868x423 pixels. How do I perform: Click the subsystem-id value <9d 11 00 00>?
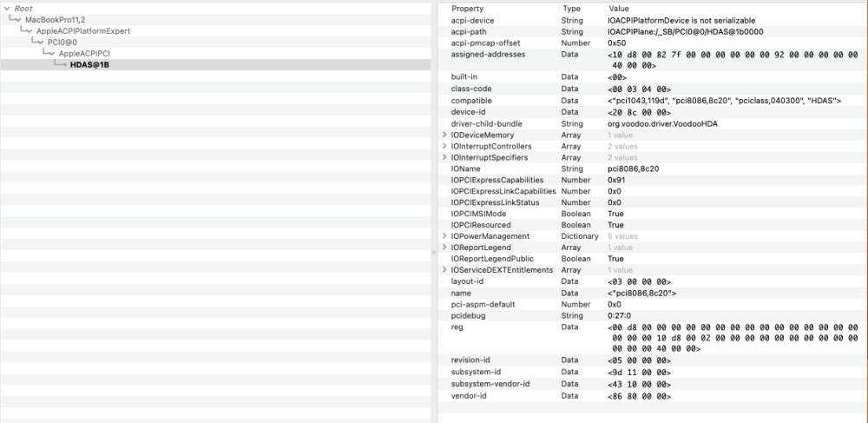click(640, 373)
